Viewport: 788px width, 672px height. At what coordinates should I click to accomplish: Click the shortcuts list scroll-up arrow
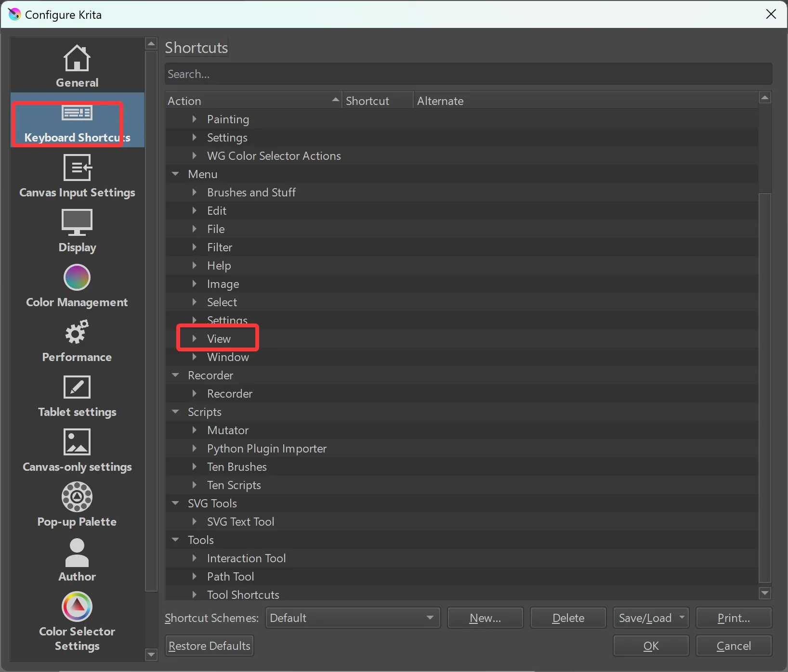(765, 98)
